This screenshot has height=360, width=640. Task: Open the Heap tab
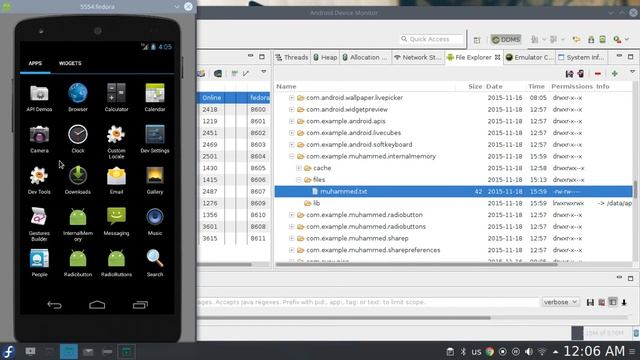[x=325, y=58]
